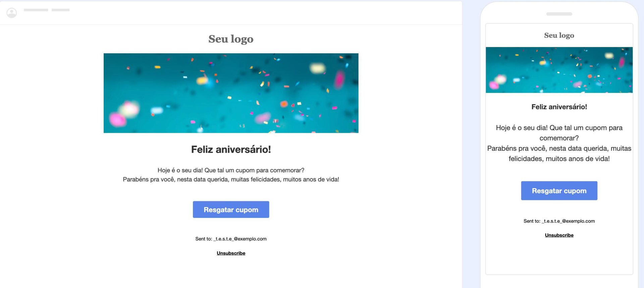Click the mobile 'Feliz aniversário!' heading
The width and height of the screenshot is (644, 288).
coord(559,107)
